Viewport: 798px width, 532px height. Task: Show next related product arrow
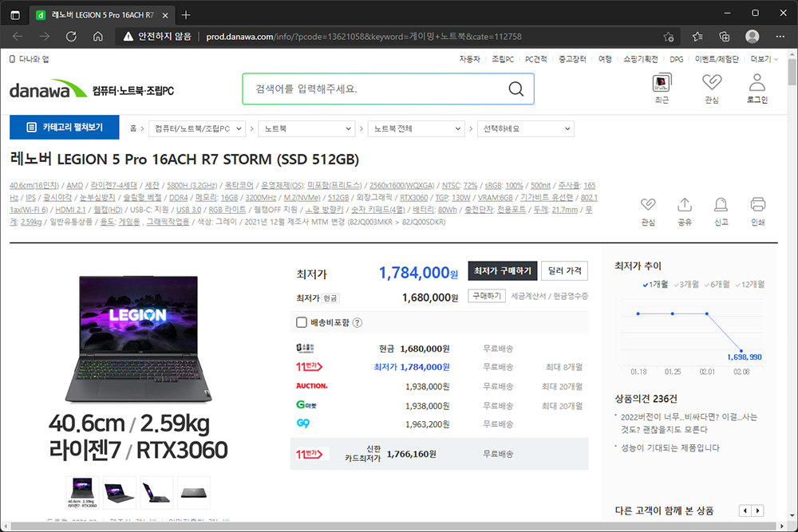point(758,510)
